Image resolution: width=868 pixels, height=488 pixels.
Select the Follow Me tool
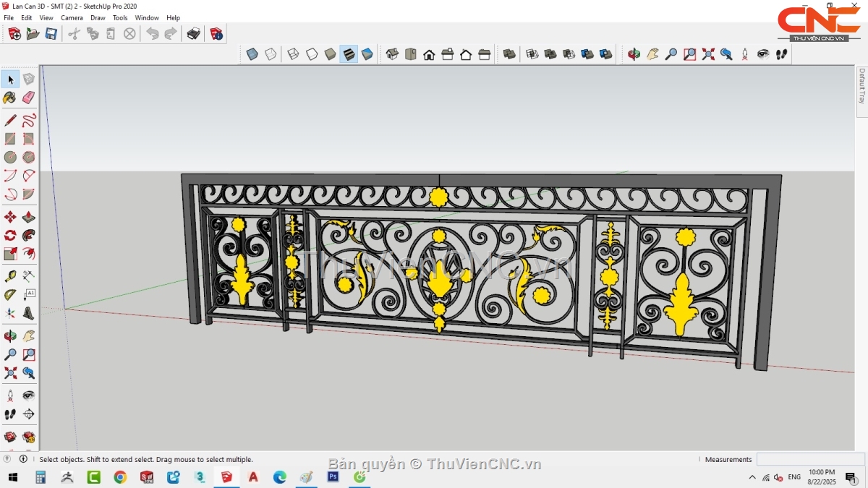pyautogui.click(x=28, y=236)
